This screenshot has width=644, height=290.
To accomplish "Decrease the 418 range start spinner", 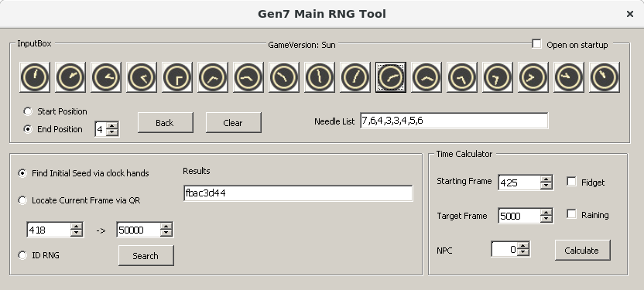I will point(77,233).
